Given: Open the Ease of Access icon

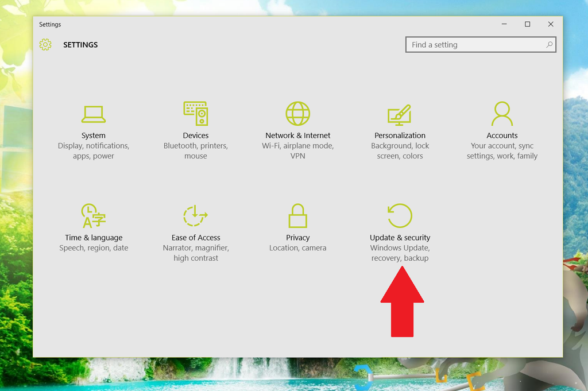Looking at the screenshot, I should [195, 215].
